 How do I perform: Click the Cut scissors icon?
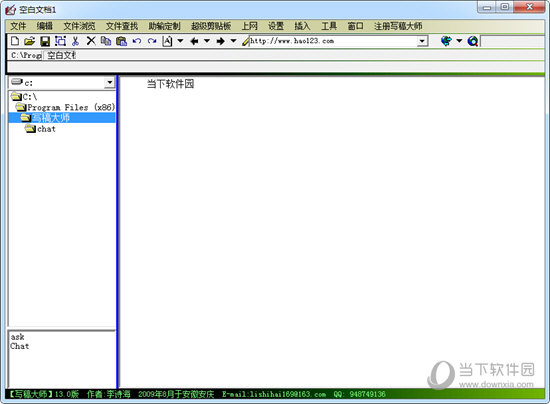(x=75, y=41)
